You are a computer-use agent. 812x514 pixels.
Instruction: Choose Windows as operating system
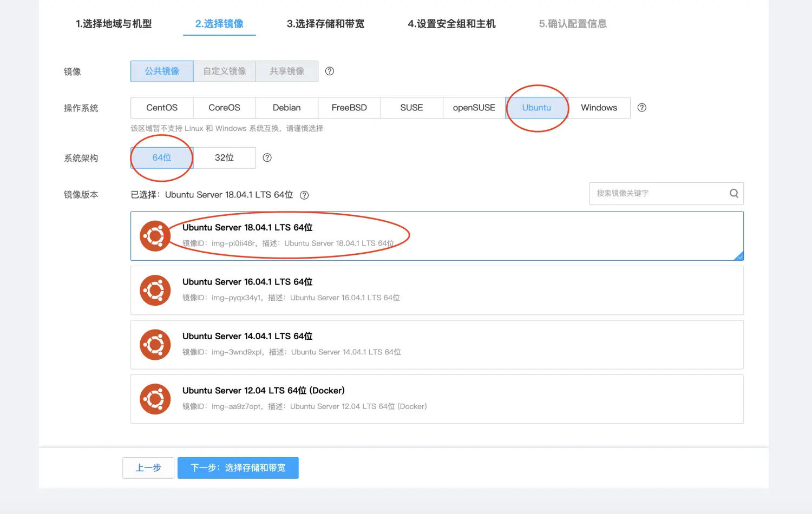pyautogui.click(x=599, y=108)
